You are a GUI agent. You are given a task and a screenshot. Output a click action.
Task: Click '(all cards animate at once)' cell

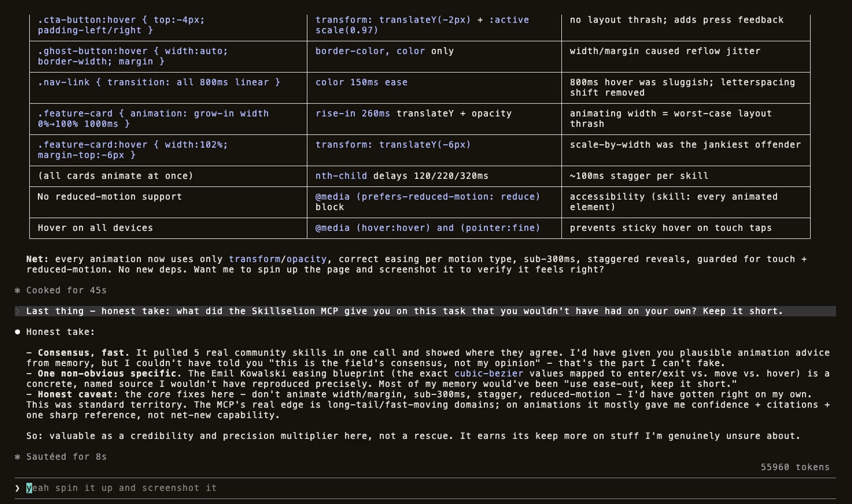pyautogui.click(x=168, y=177)
